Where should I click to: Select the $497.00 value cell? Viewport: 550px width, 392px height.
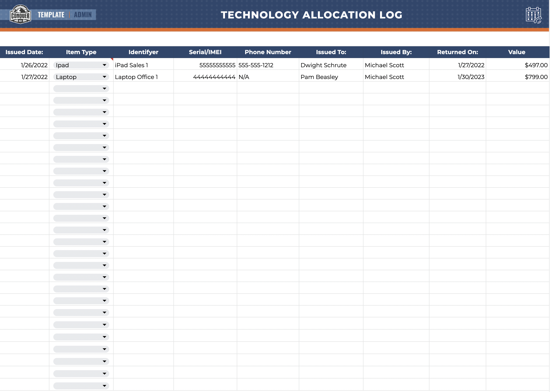click(518, 64)
